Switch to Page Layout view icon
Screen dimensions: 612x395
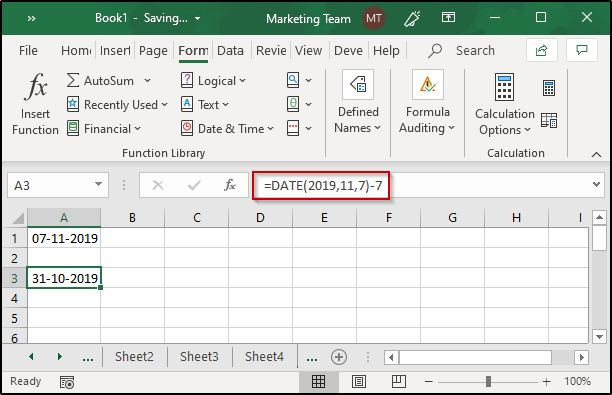[359, 381]
